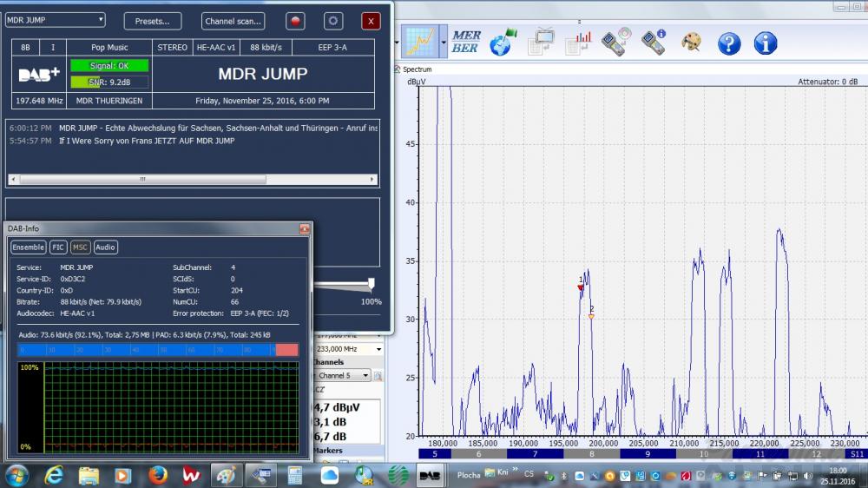The height and width of the screenshot is (488, 868).
Task: Open the meter device info icon
Action: [654, 42]
